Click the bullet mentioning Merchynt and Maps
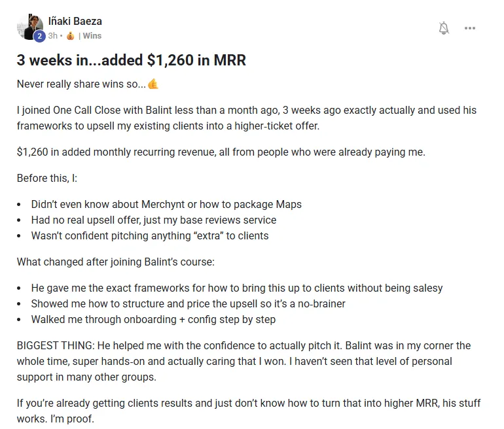Screen dimensions: 504x429 (166, 204)
